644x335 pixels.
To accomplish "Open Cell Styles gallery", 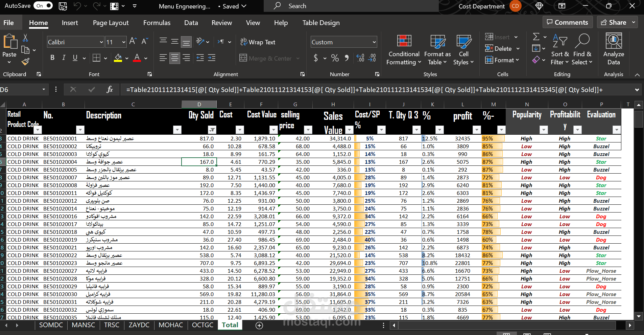I will tap(463, 50).
